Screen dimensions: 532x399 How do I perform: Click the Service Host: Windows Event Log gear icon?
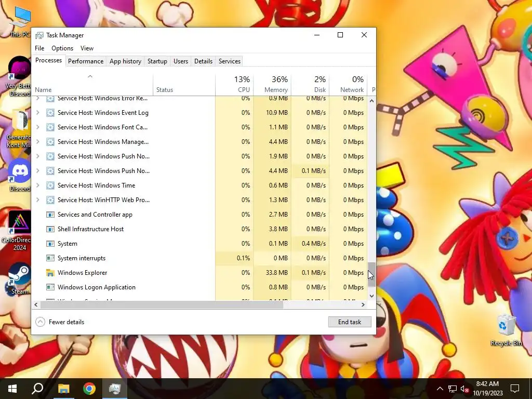point(50,113)
